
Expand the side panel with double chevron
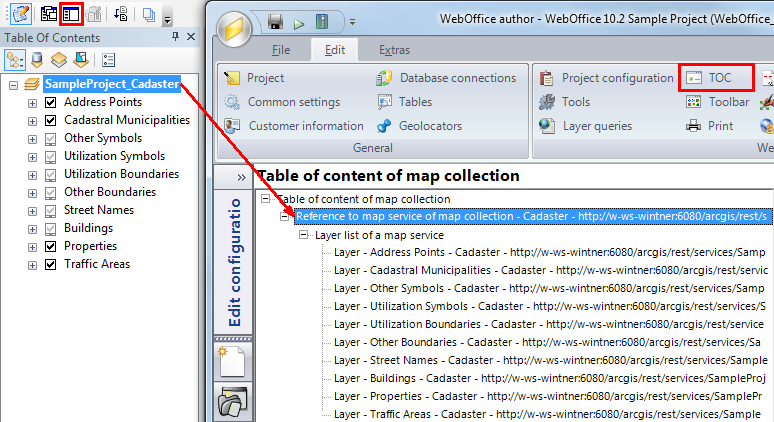coord(241,178)
